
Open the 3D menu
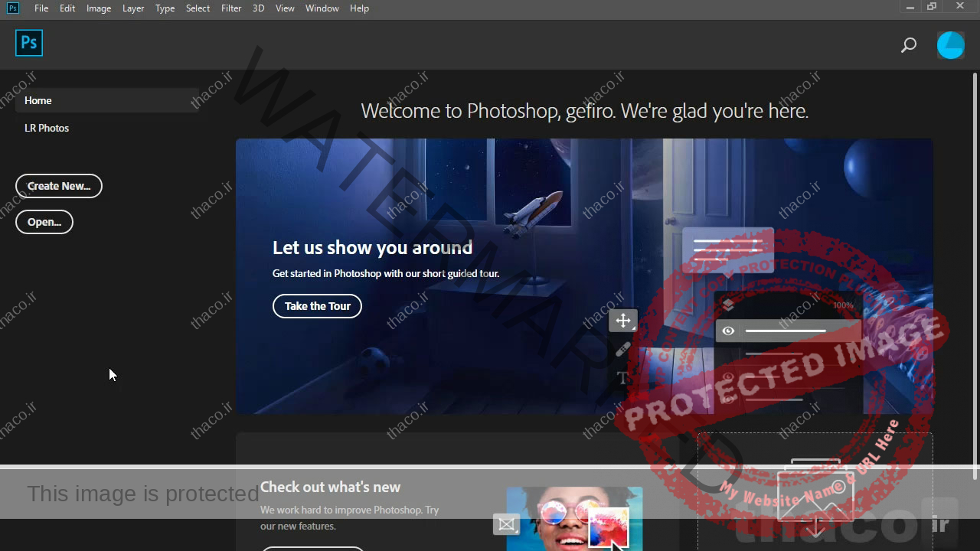(x=259, y=8)
